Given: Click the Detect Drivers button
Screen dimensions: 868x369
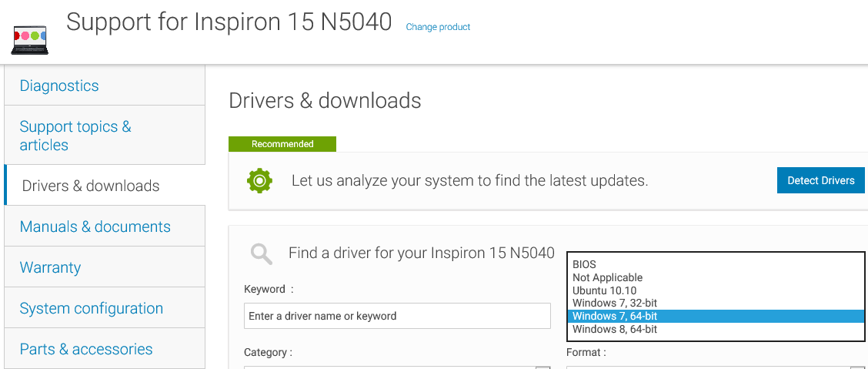Looking at the screenshot, I should click(x=820, y=180).
